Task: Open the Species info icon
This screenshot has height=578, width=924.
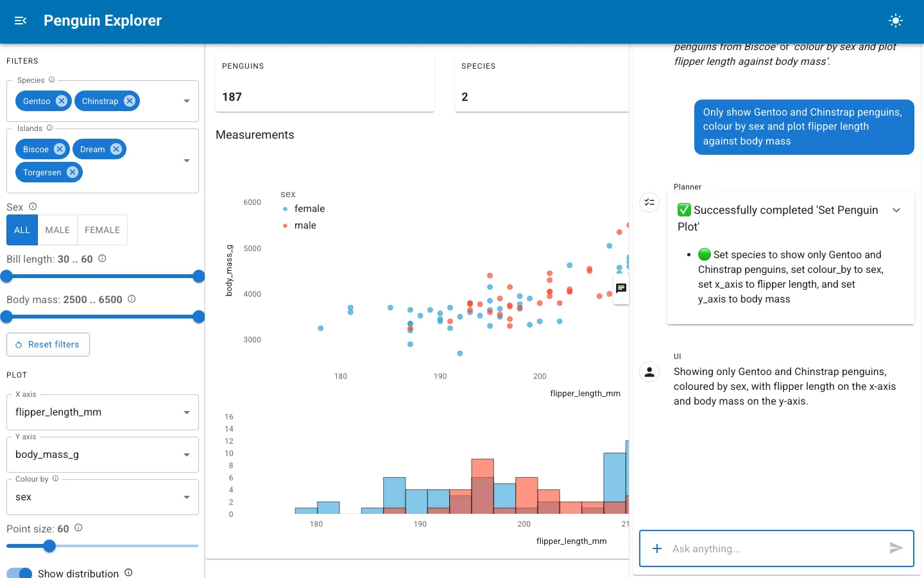Action: pyautogui.click(x=52, y=80)
